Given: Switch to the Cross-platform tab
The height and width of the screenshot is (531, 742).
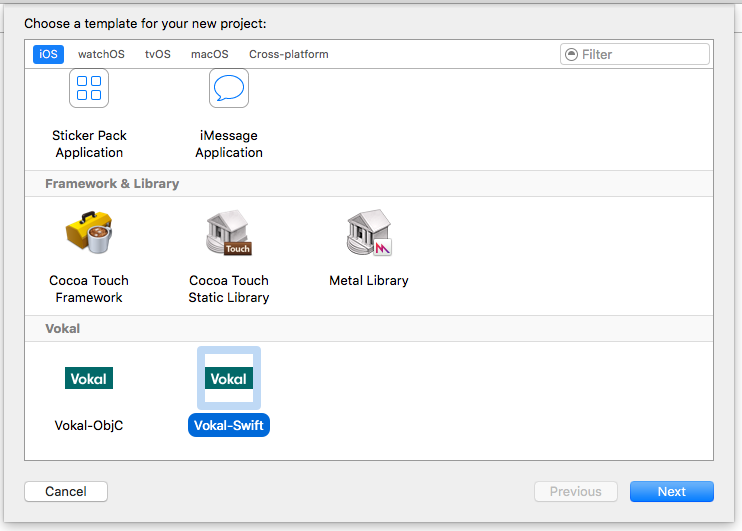Looking at the screenshot, I should pos(289,54).
